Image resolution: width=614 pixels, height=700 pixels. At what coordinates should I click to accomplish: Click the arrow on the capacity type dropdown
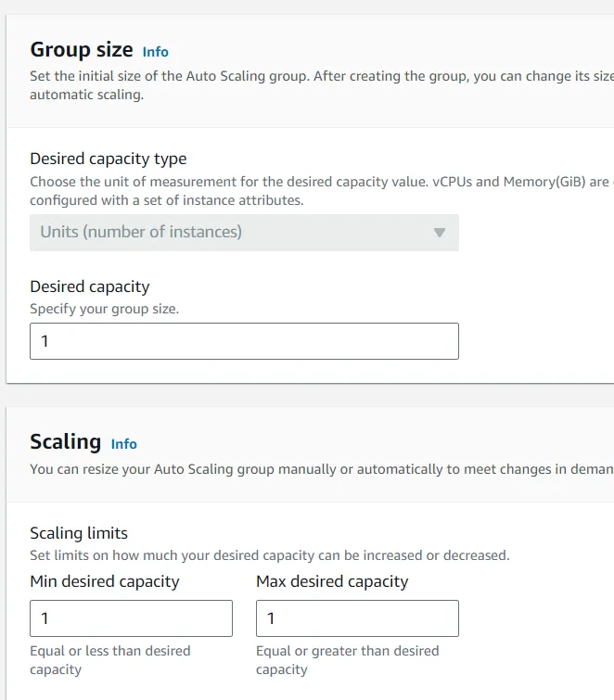point(440,233)
